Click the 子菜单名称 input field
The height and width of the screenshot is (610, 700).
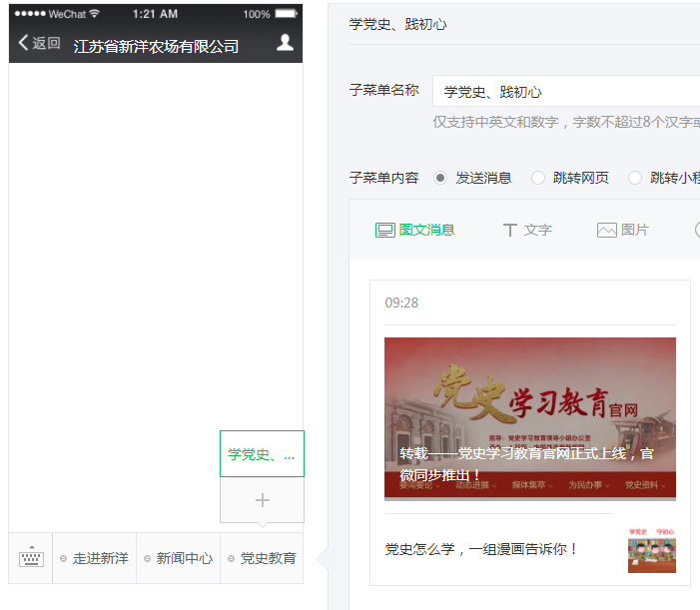[565, 91]
